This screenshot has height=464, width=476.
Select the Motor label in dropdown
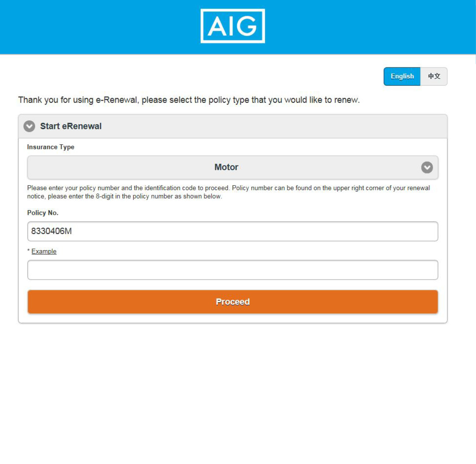(226, 167)
